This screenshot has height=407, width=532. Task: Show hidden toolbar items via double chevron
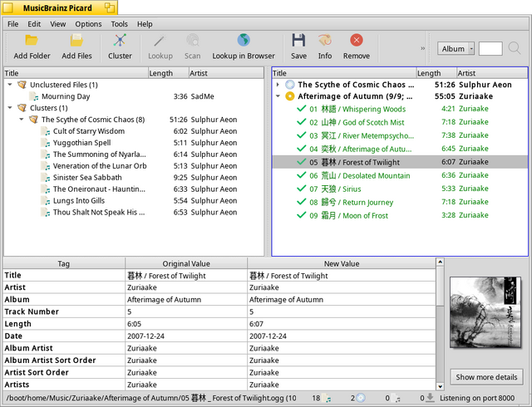(x=423, y=48)
